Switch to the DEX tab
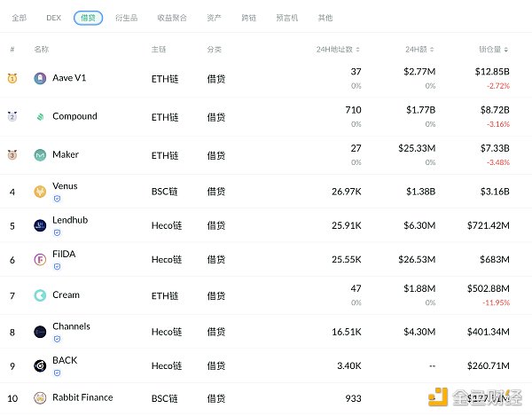Image resolution: width=532 pixels, height=416 pixels. click(53, 18)
